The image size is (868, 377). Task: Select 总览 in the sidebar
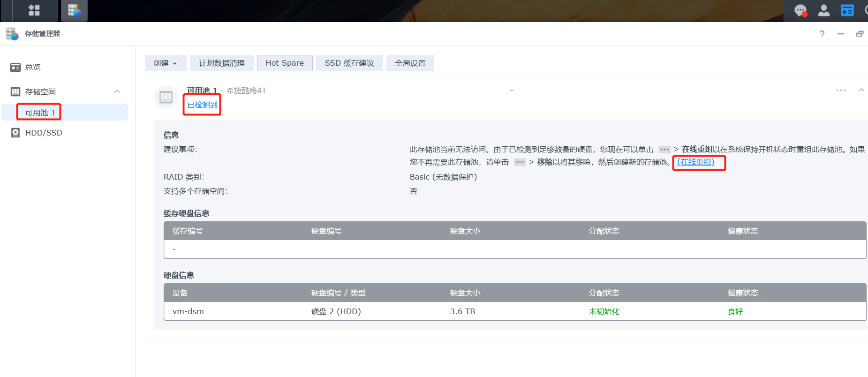pos(33,68)
